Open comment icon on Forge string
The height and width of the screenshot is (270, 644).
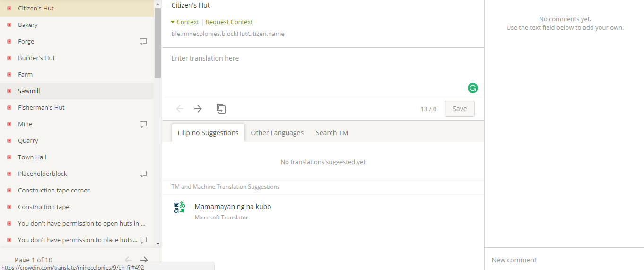143,42
